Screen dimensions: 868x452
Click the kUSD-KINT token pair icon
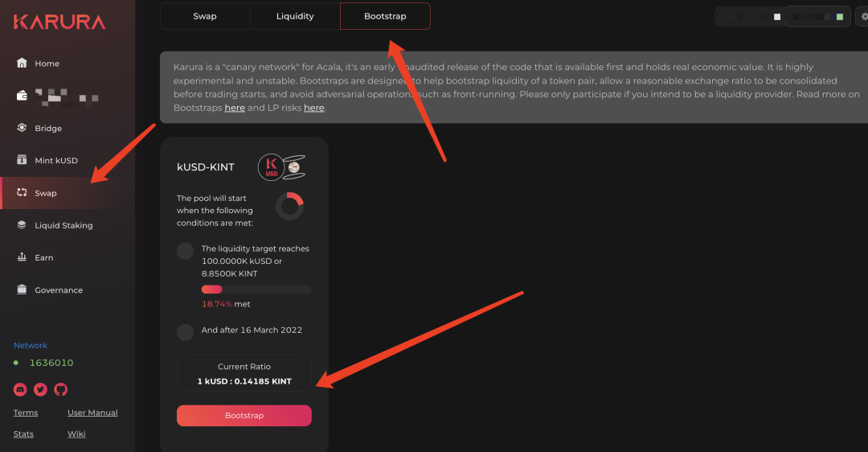pos(282,166)
